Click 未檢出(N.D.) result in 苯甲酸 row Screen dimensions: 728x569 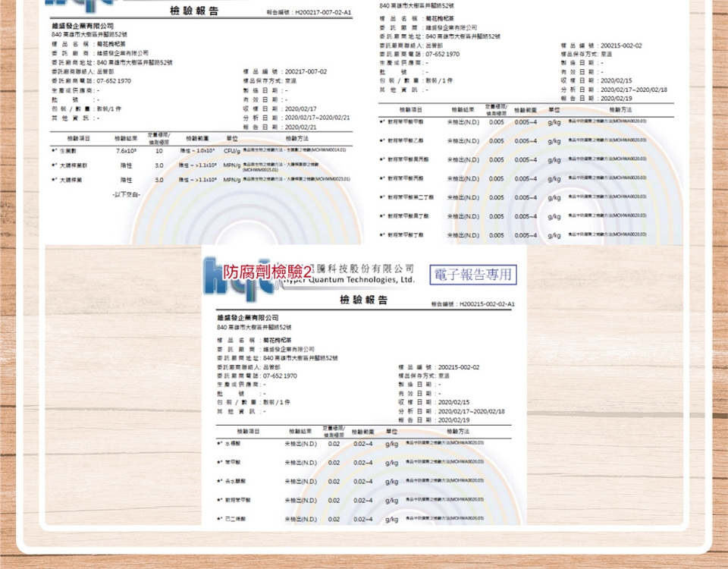point(301,463)
